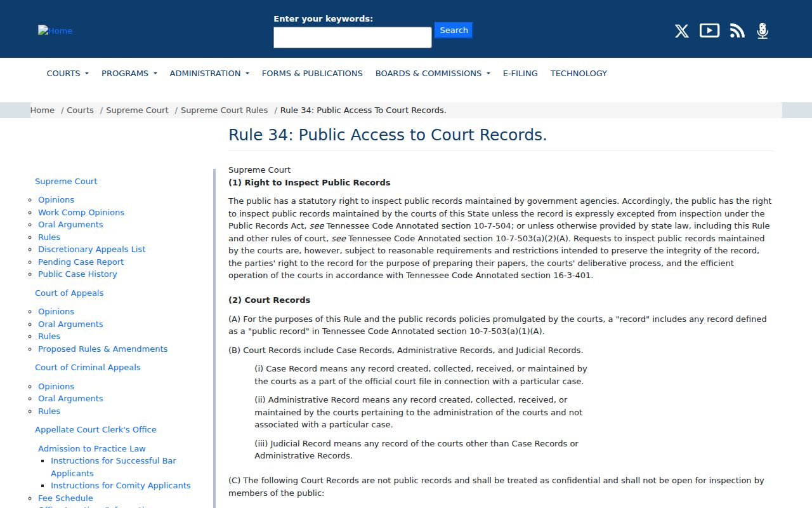Open Court of Appeals sidebar link
812x508 pixels.
(x=69, y=293)
